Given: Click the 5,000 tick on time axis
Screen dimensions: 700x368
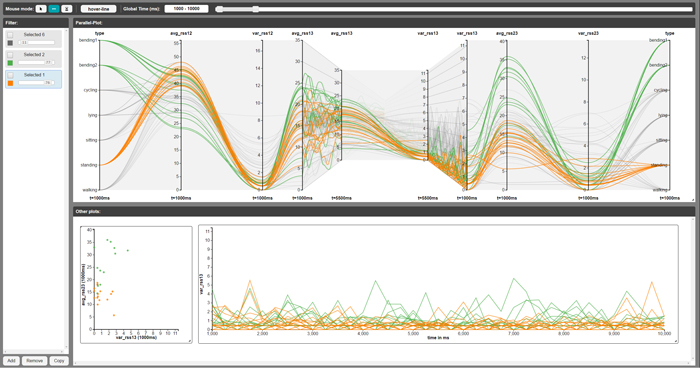Looking at the screenshot, I should [413, 334].
